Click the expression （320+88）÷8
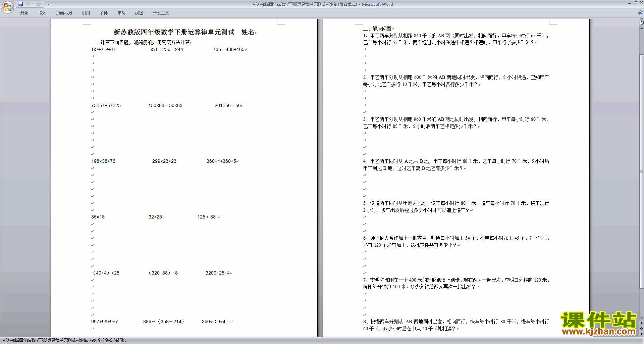 point(163,273)
